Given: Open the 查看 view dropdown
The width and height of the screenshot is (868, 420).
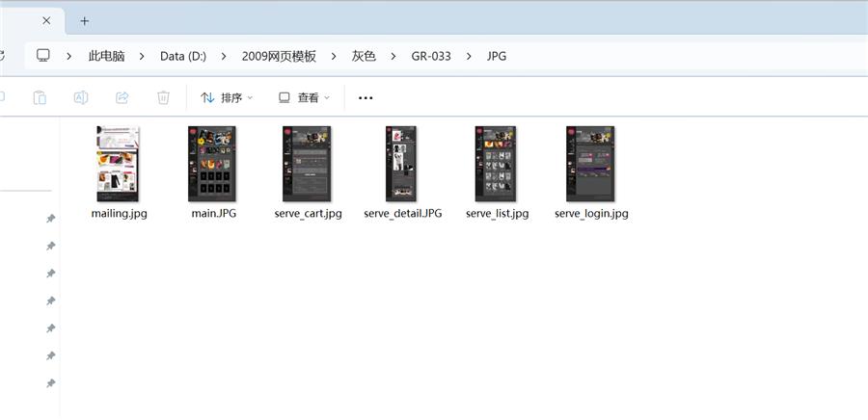Looking at the screenshot, I should click(x=304, y=98).
